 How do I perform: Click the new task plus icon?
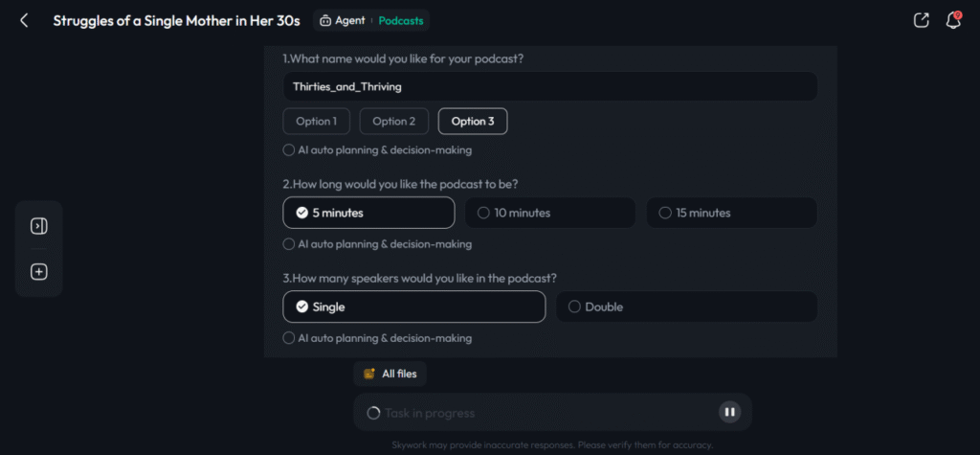point(39,272)
